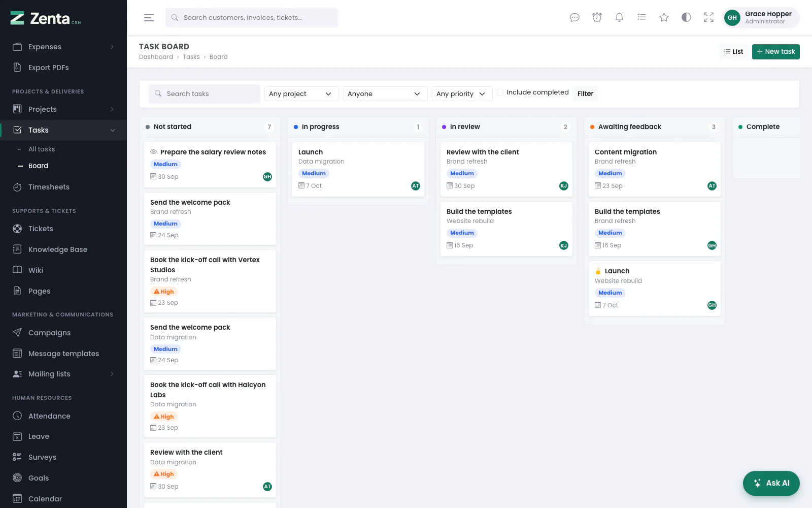The image size is (812, 508).
Task: Tick the Include completed checkbox
Action: coord(500,92)
